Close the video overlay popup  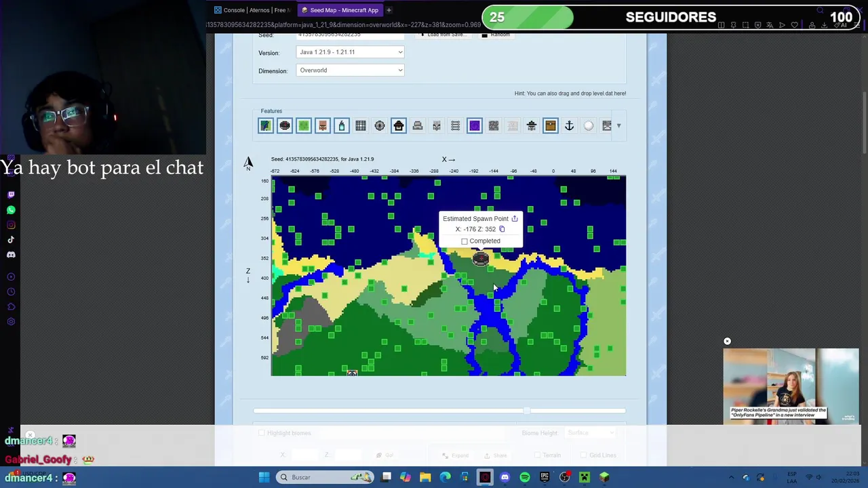coord(727,341)
